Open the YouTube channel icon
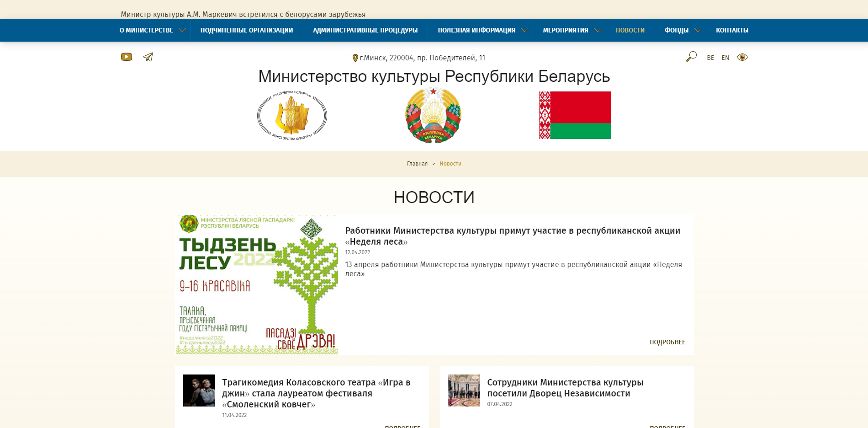 click(127, 57)
